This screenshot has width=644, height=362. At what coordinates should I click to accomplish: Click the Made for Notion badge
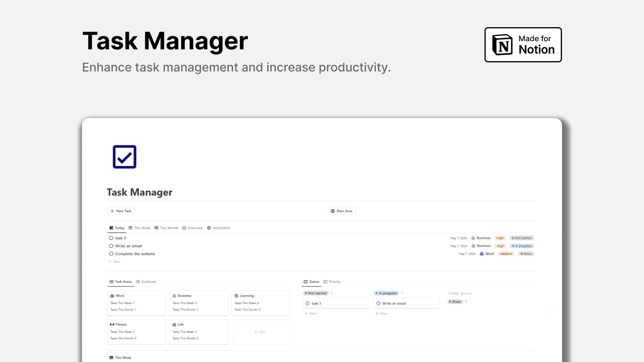pos(523,44)
